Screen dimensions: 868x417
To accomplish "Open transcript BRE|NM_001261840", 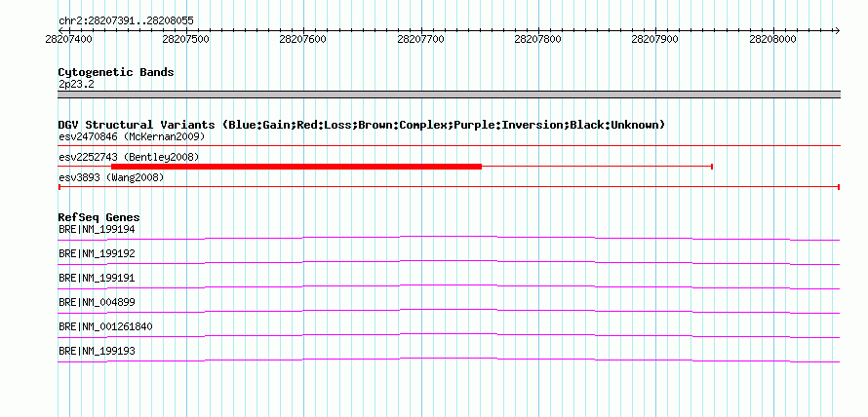I will click(105, 326).
